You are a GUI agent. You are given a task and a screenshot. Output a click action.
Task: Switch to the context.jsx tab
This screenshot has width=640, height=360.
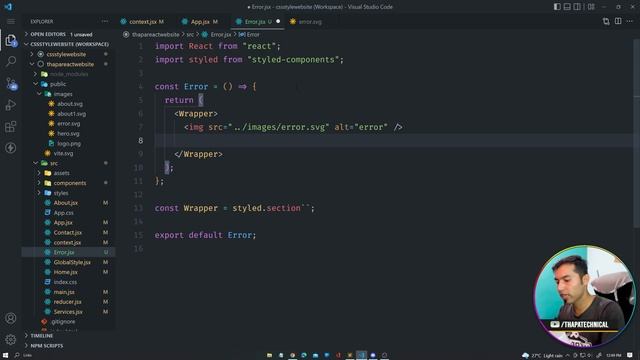pyautogui.click(x=142, y=22)
